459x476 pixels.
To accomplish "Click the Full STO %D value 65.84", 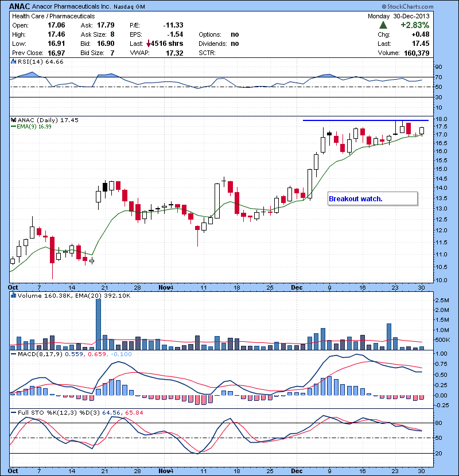I will pyautogui.click(x=134, y=412).
